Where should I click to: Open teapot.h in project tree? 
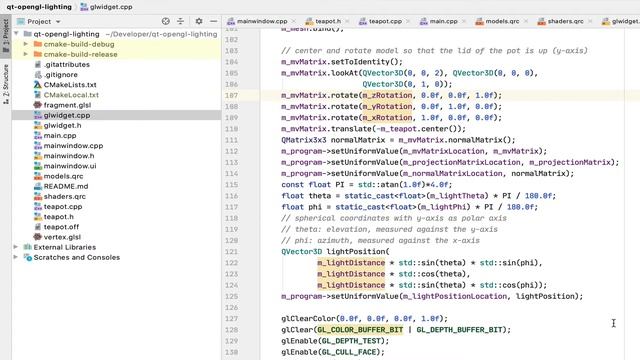click(58, 217)
